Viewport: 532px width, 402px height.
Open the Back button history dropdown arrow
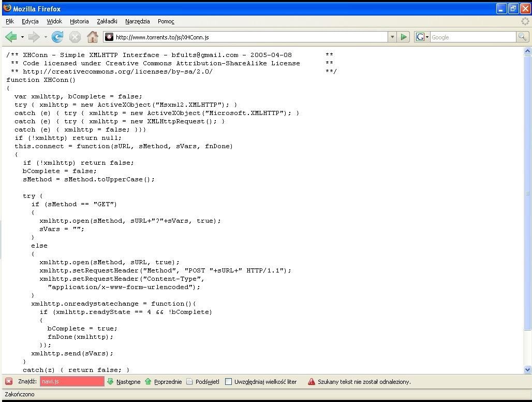pyautogui.click(x=22, y=37)
